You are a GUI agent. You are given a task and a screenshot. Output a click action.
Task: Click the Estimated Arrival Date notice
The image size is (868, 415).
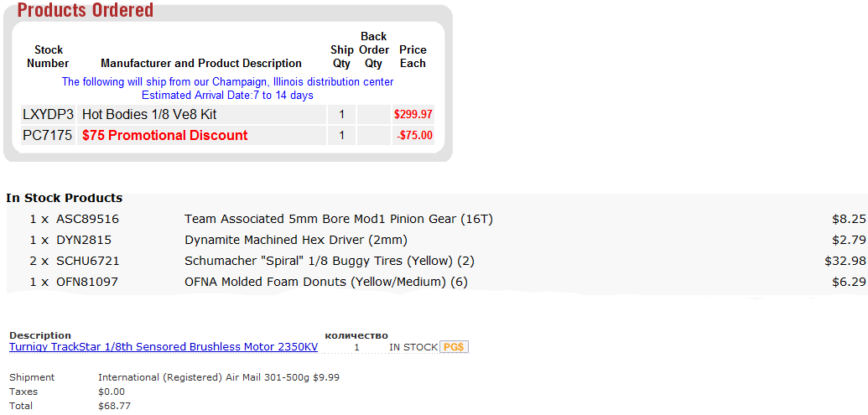(227, 96)
